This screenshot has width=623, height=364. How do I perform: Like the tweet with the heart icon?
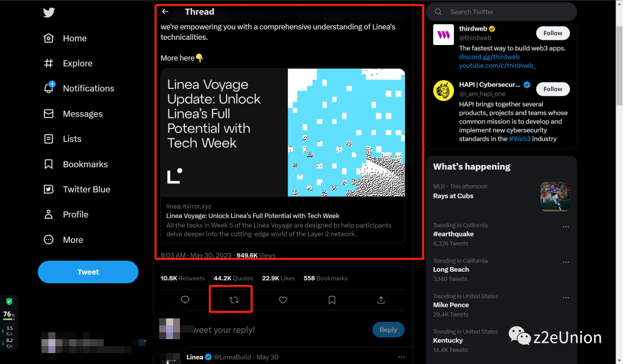(283, 300)
